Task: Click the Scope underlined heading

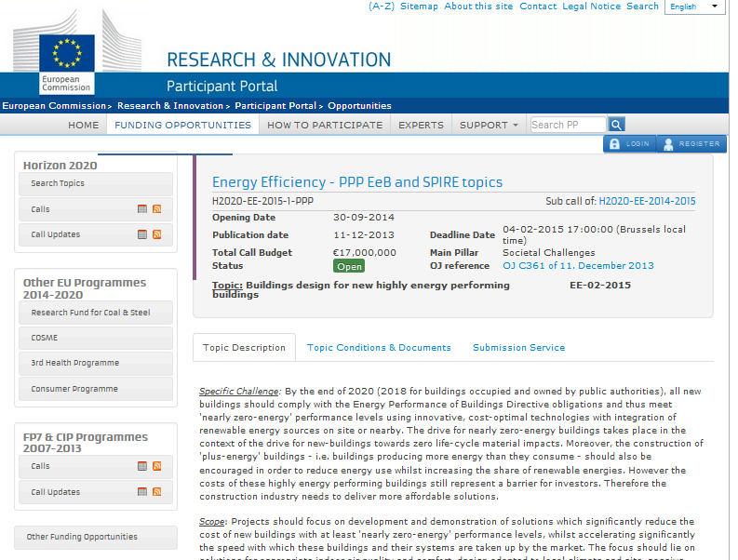Action: click(x=212, y=522)
